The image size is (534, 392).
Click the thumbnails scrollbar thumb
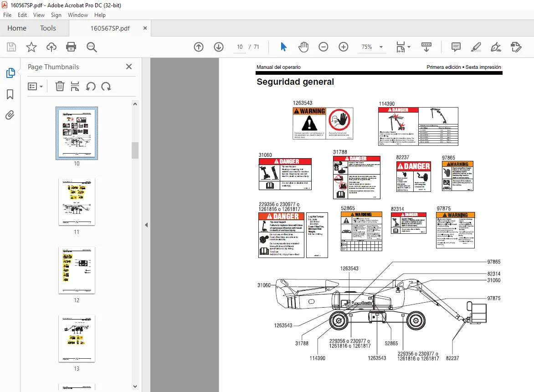click(135, 150)
